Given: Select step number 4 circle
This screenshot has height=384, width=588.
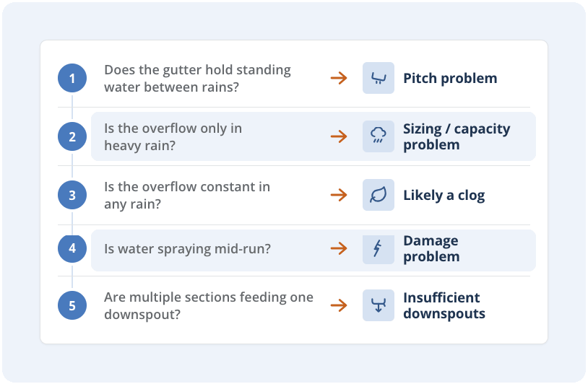Looking at the screenshot, I should click(x=72, y=248).
